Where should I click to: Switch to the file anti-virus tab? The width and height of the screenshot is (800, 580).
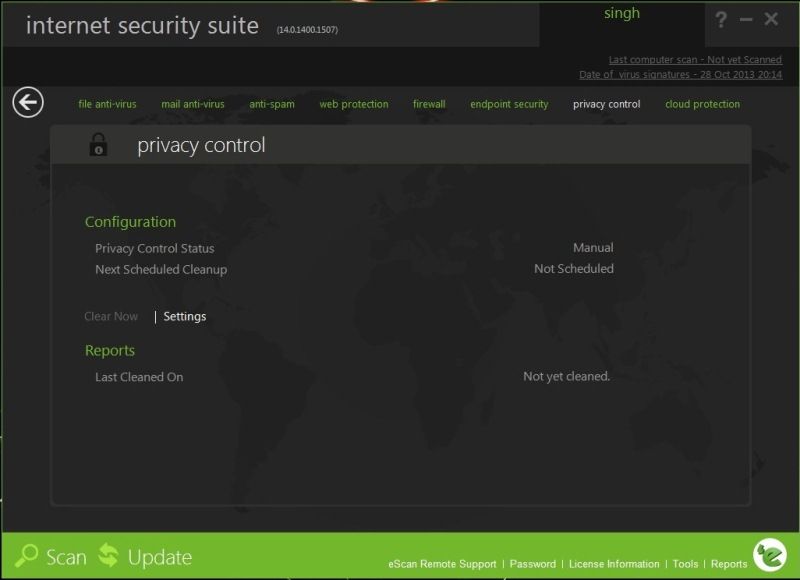tap(107, 104)
